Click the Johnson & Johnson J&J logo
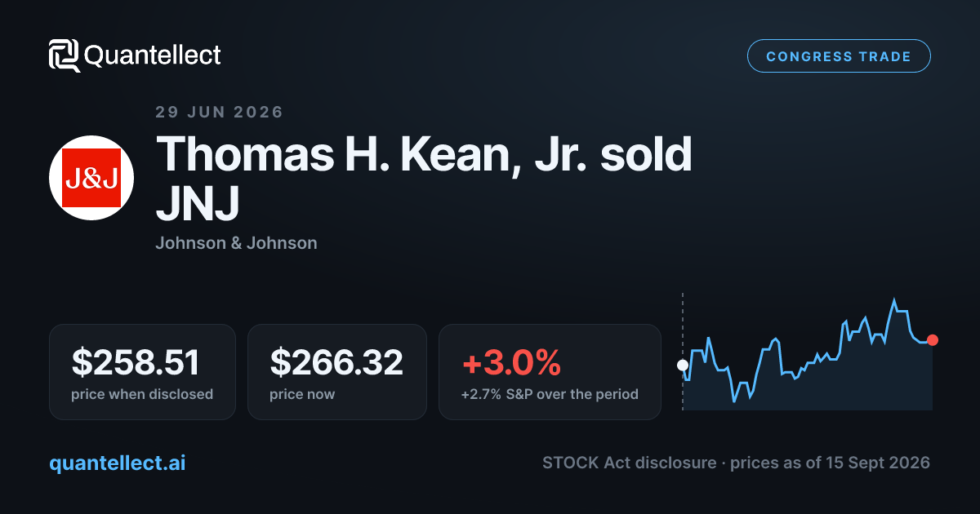The width and height of the screenshot is (980, 514). [x=91, y=178]
